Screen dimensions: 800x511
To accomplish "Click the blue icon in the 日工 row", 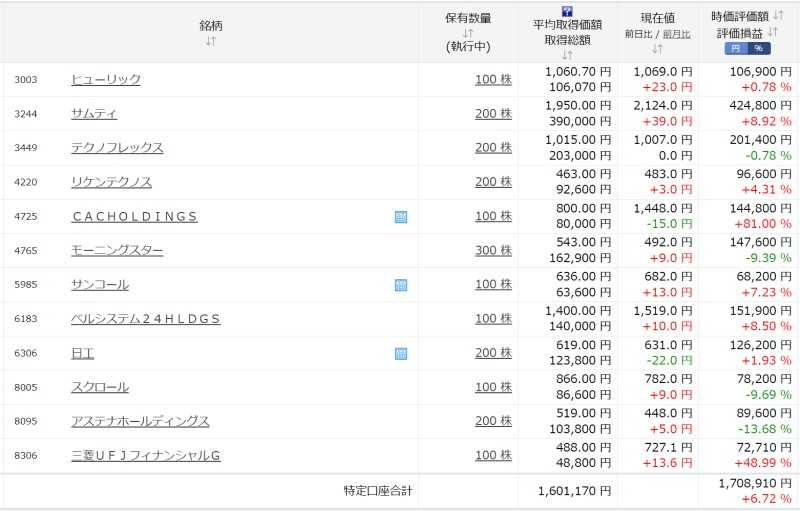I will [x=401, y=353].
